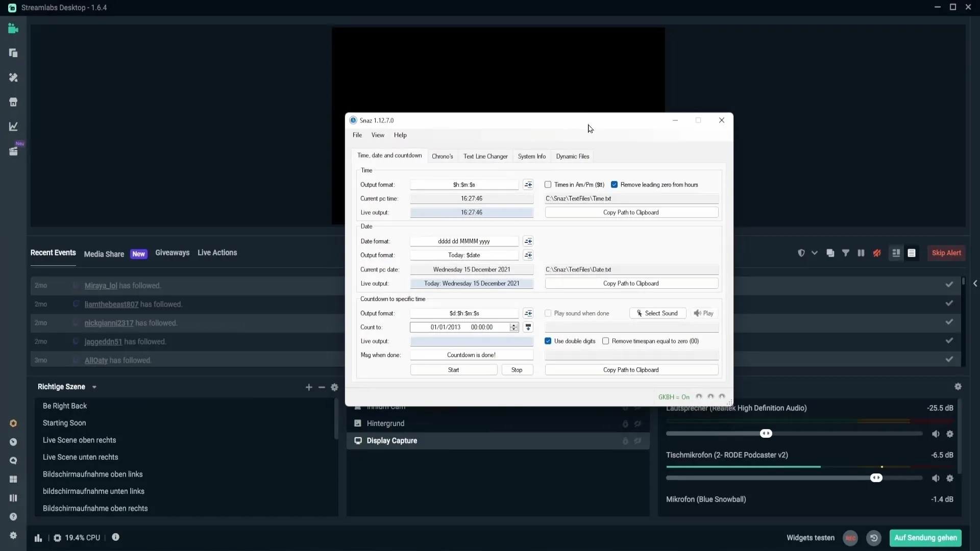Image resolution: width=980 pixels, height=551 pixels.
Task: Toggle lock on the Hintergrund source
Action: (x=625, y=424)
